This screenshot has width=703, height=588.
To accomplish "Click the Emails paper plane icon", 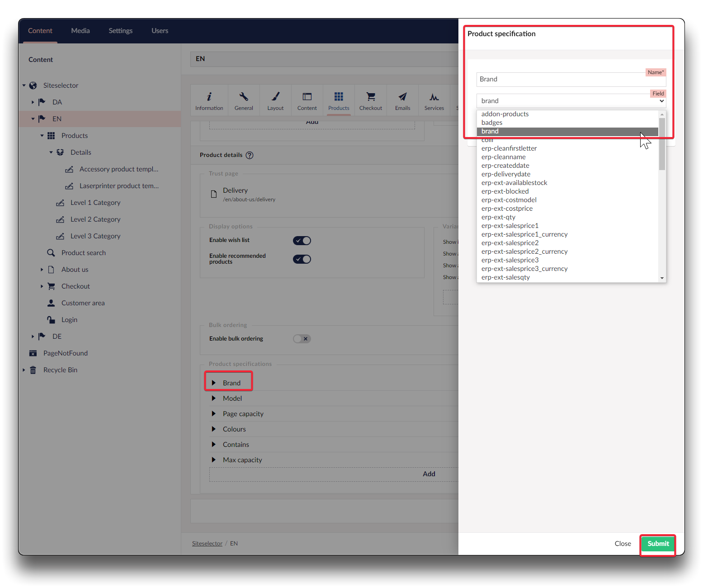I will [x=402, y=97].
